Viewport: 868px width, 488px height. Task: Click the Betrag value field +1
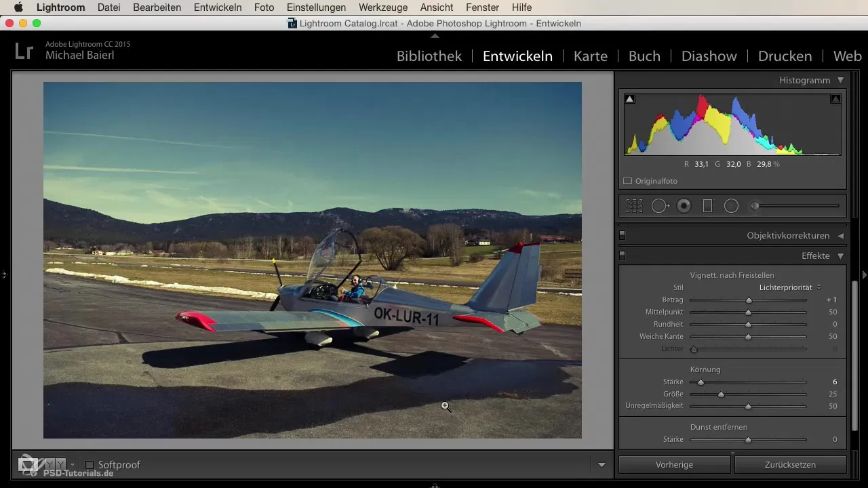[831, 300]
